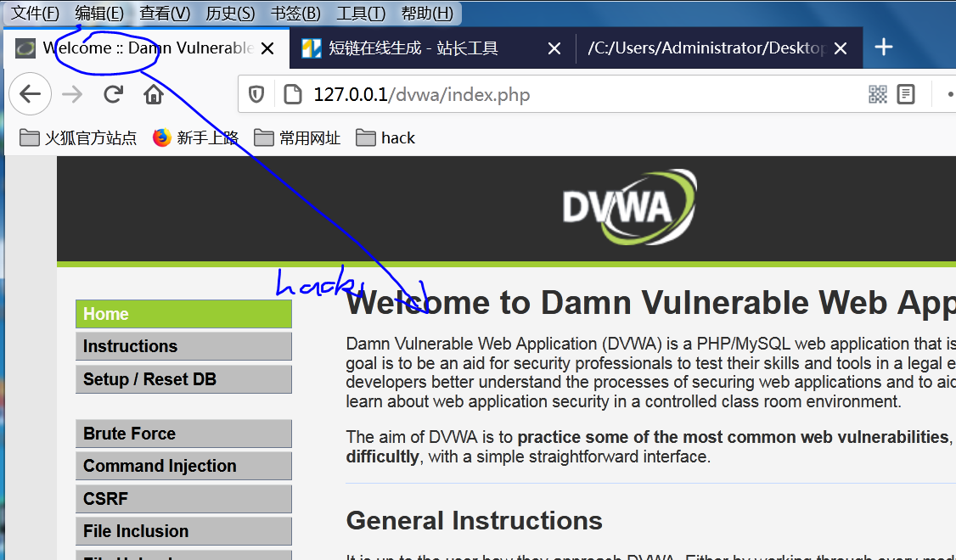The height and width of the screenshot is (560, 956).
Task: Generate a QR code for this page
Action: [x=878, y=94]
